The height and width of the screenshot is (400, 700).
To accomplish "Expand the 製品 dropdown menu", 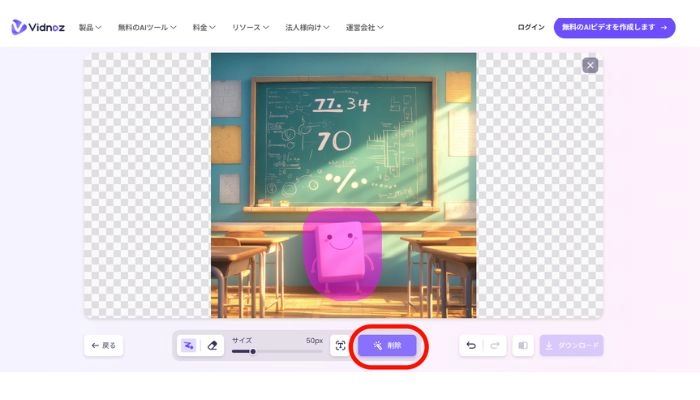I will click(x=90, y=27).
